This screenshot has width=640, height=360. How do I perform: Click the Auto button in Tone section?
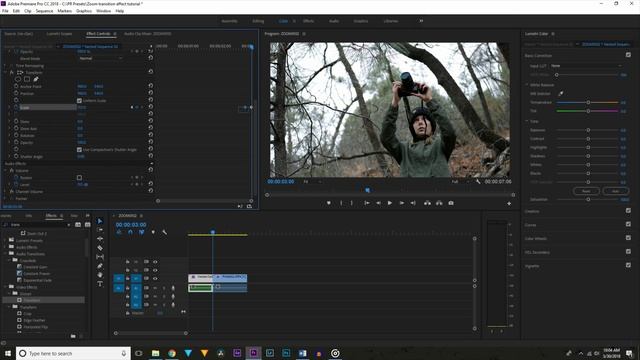615,191
